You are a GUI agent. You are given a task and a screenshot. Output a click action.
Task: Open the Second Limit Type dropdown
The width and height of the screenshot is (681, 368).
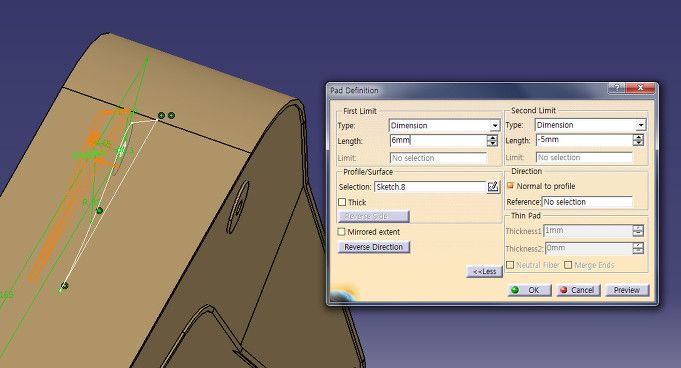click(641, 125)
